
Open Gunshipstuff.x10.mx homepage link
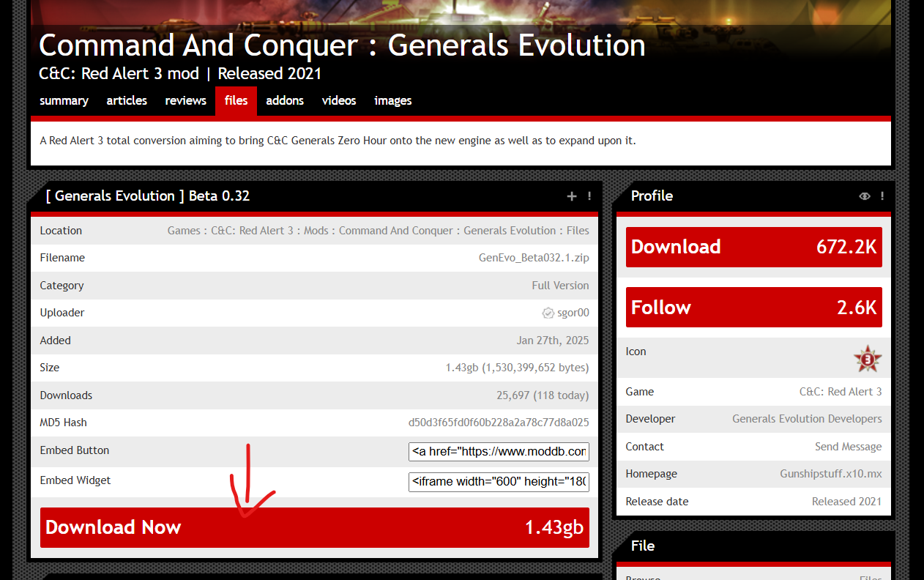831,474
